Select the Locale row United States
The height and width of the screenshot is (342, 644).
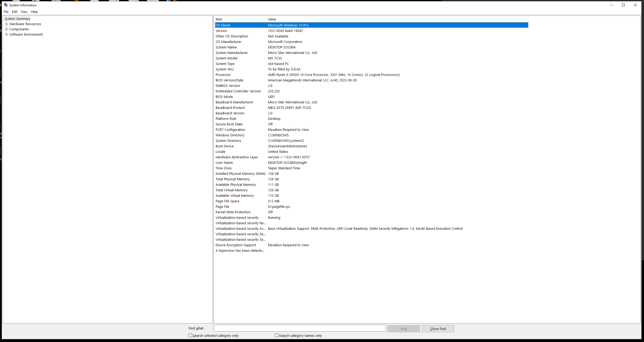tap(371, 152)
